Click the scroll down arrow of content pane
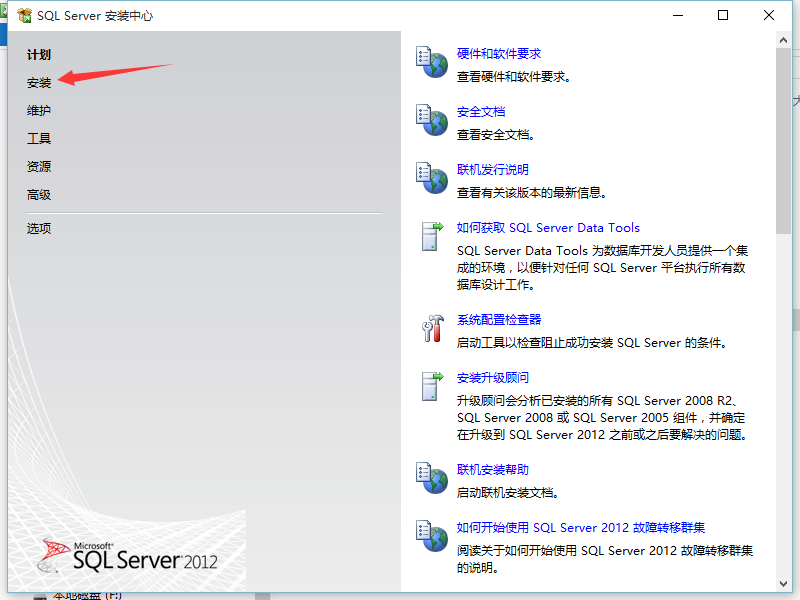This screenshot has width=800, height=600. coord(783,584)
